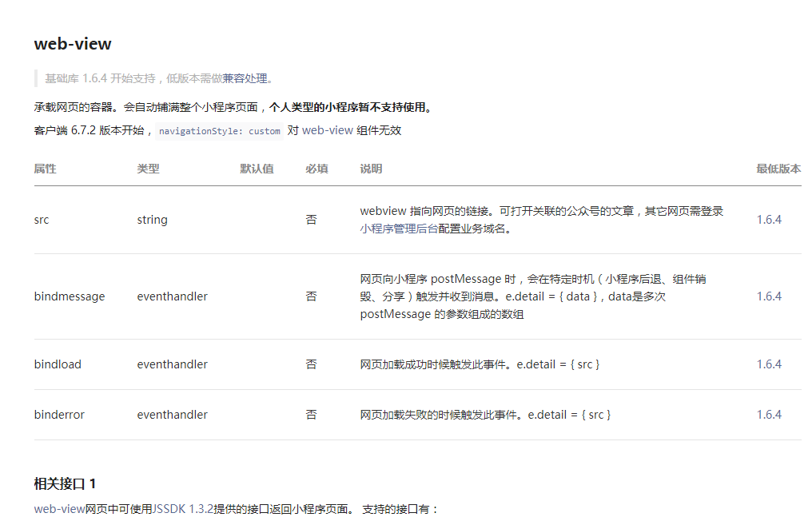Click the 说明 column header
The height and width of the screenshot is (517, 812).
[x=371, y=169]
